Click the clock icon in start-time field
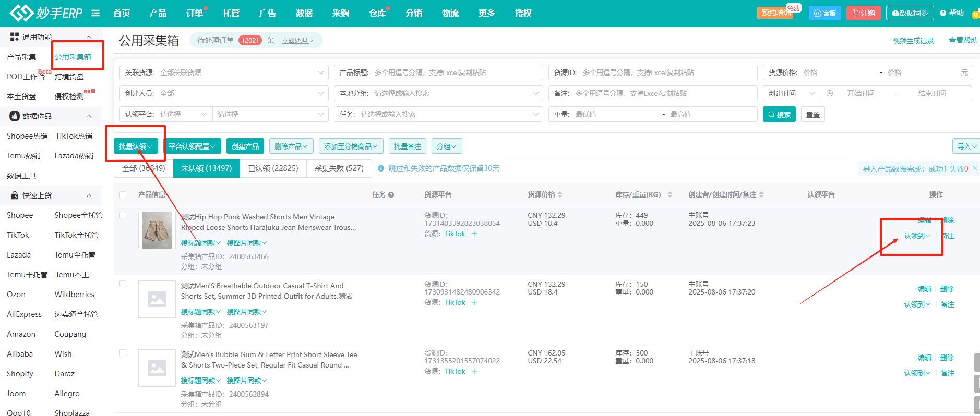The image size is (980, 416). pos(830,93)
